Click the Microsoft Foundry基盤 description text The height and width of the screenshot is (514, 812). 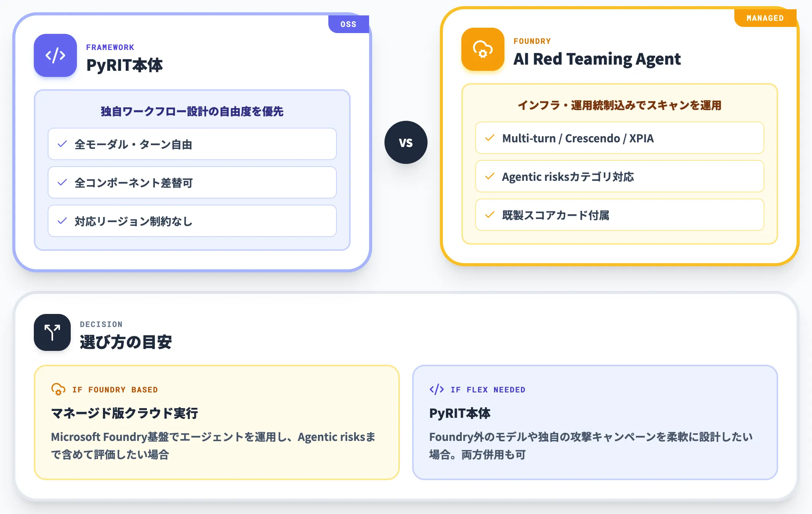point(213,446)
